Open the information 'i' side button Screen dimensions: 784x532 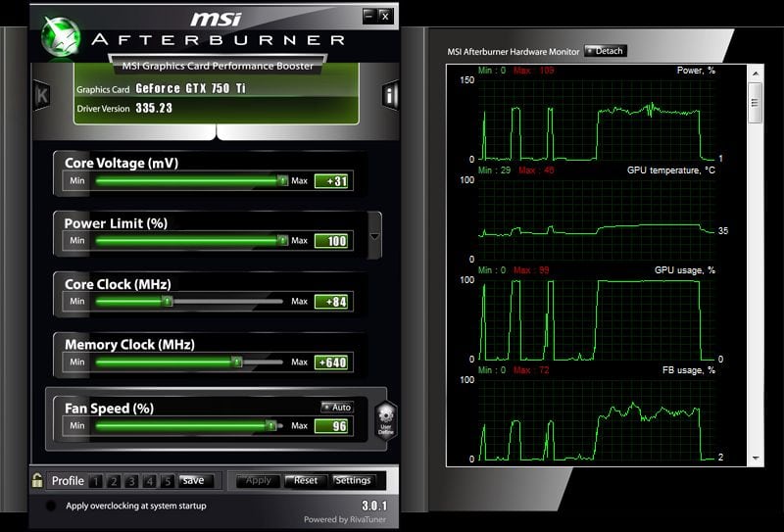coord(391,95)
